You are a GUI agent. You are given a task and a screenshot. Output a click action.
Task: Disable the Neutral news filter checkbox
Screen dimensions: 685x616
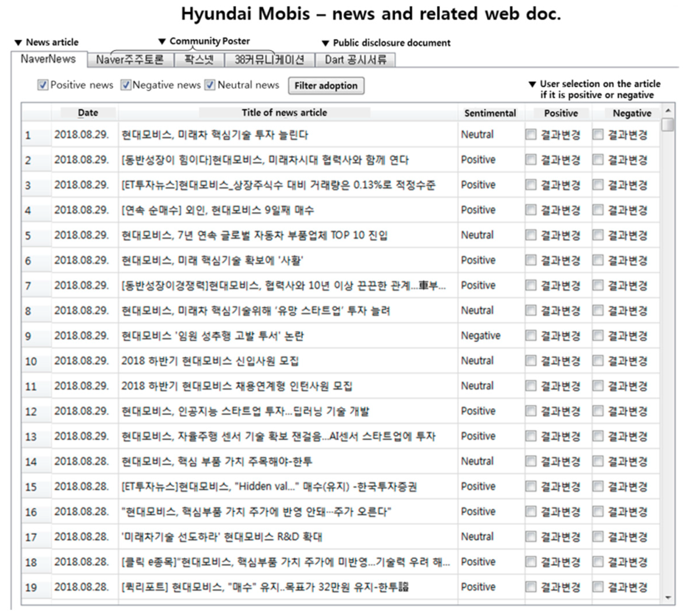click(210, 85)
